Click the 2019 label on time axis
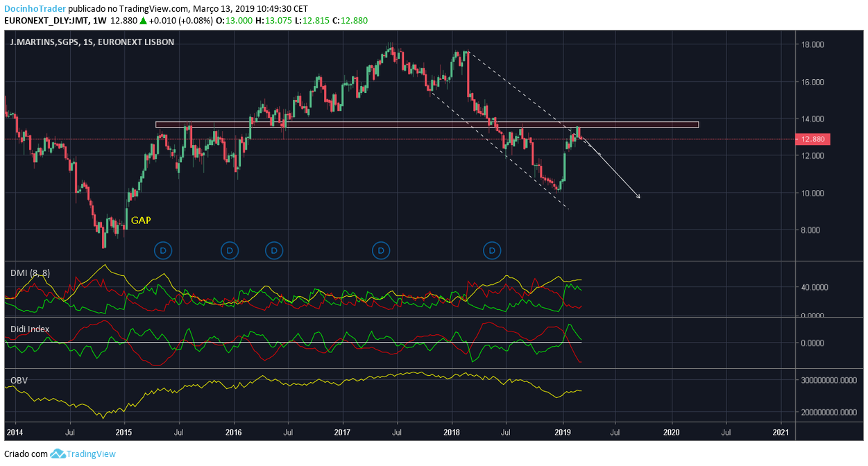Image resolution: width=868 pixels, height=466 pixels. point(563,432)
